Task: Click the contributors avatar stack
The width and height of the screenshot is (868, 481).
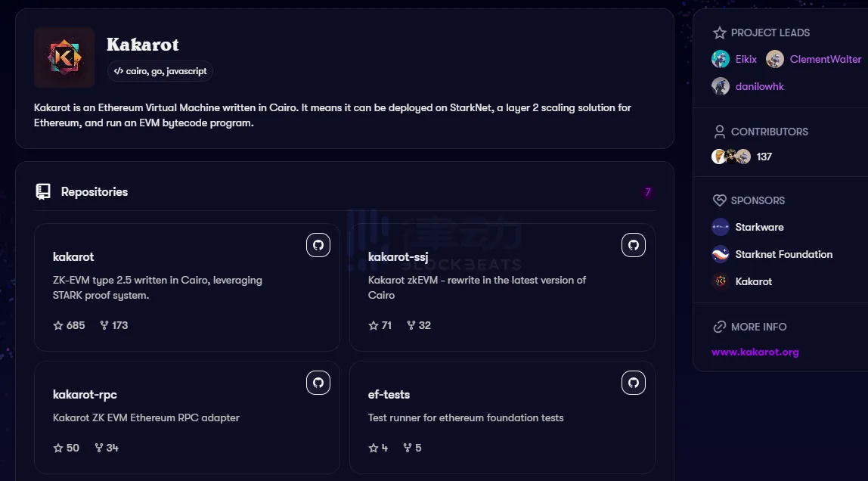Action: (731, 157)
